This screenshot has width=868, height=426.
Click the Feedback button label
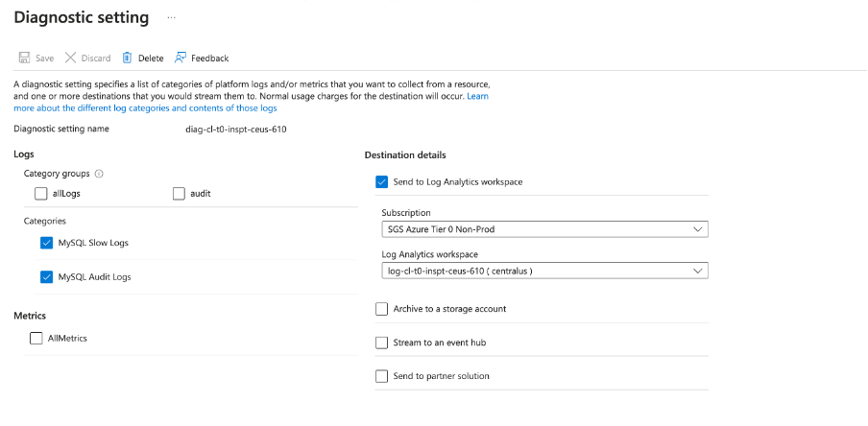tap(209, 59)
